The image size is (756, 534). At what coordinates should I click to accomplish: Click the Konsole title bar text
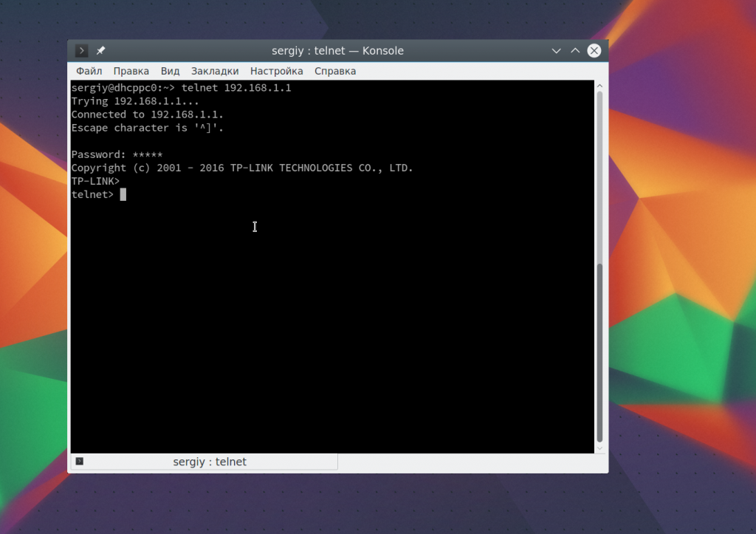pyautogui.click(x=337, y=51)
